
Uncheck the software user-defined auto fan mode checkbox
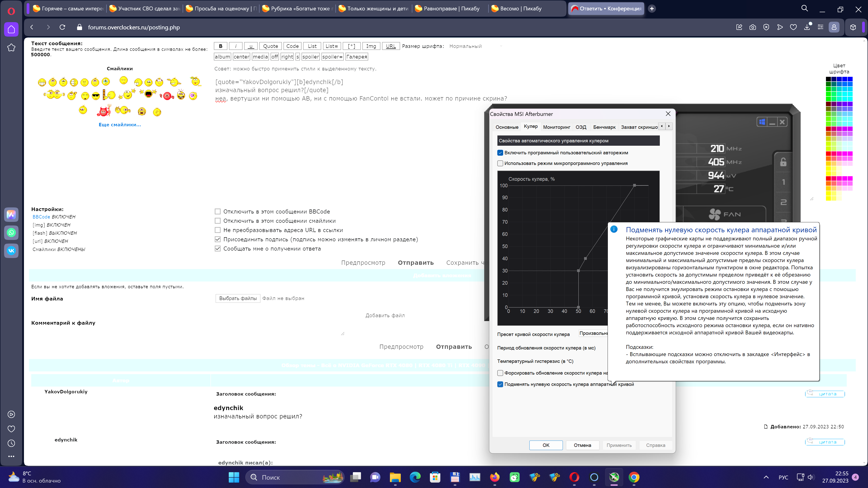[x=500, y=153]
